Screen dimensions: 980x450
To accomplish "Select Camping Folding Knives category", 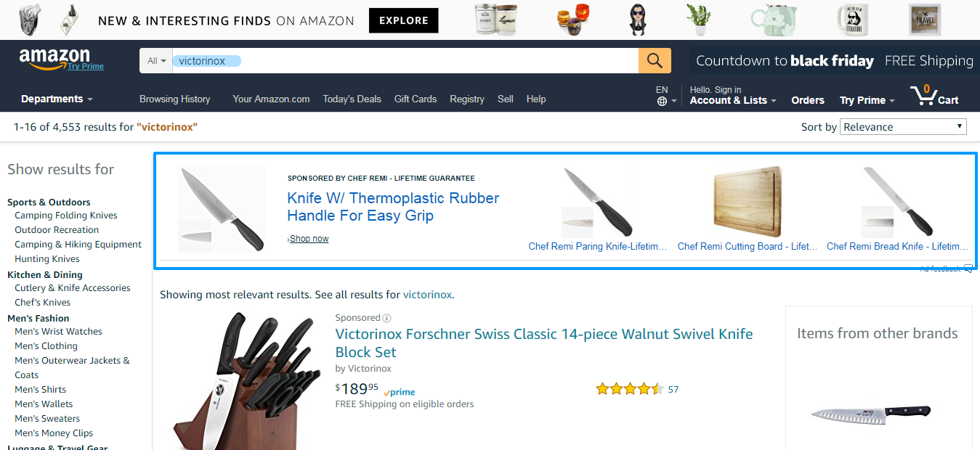I will 66,216.
